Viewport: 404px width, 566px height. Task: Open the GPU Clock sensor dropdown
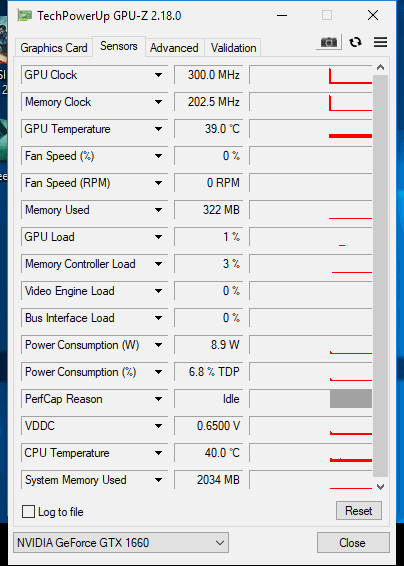158,75
